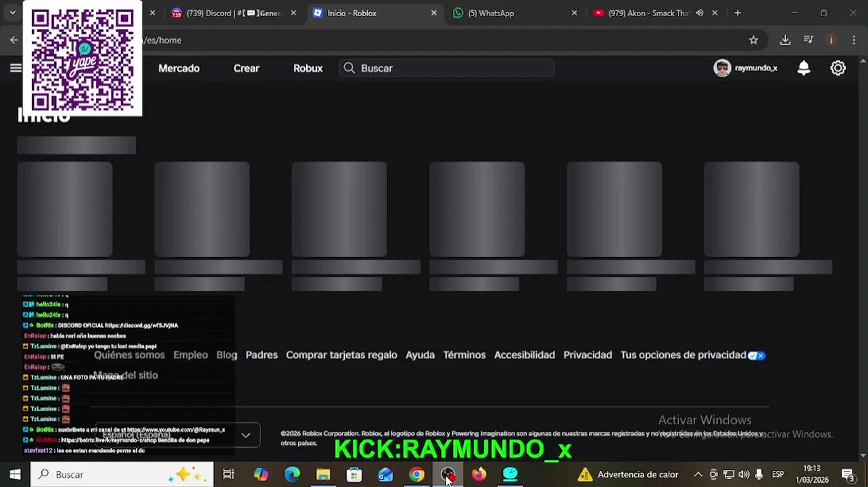Close the Discord tab
Image resolution: width=868 pixels, height=487 pixels.
[293, 13]
